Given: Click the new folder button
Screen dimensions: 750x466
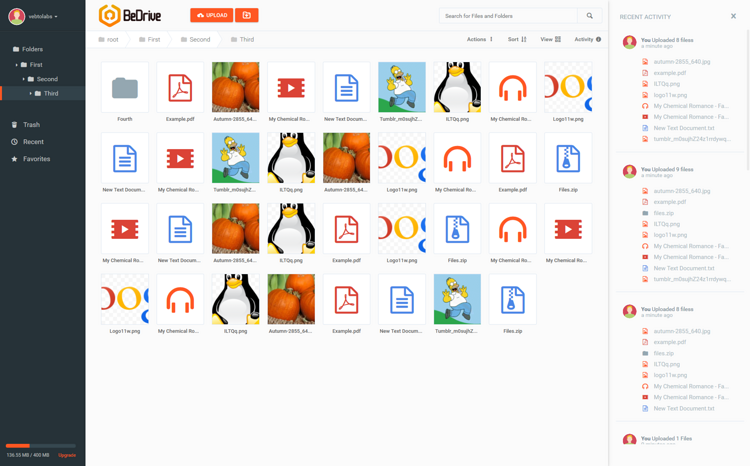Looking at the screenshot, I should tap(247, 15).
